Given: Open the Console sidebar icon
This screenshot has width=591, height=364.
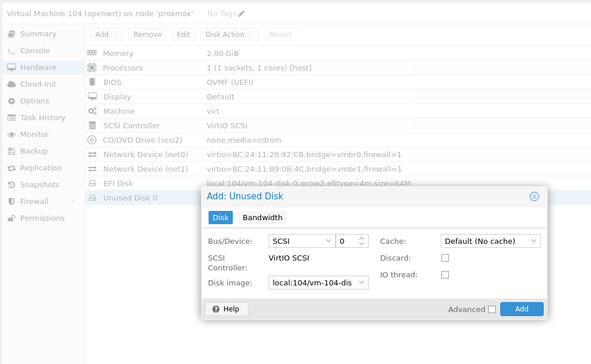Looking at the screenshot, I should tap(11, 51).
